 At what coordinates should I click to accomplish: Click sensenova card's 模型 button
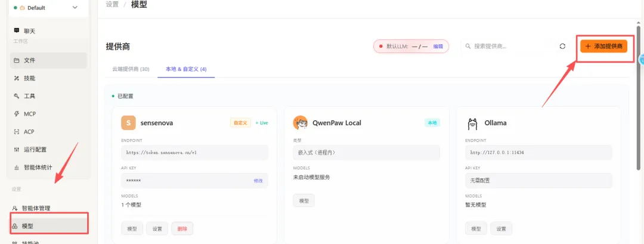[x=132, y=228]
